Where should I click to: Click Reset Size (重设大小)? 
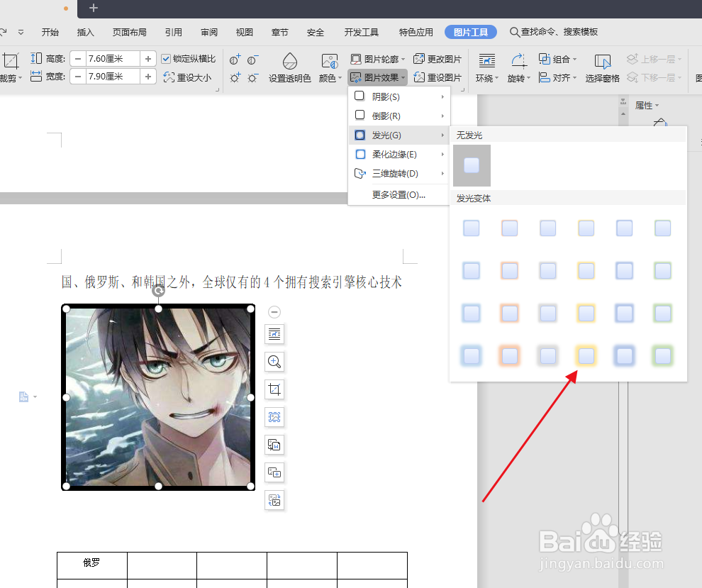187,77
